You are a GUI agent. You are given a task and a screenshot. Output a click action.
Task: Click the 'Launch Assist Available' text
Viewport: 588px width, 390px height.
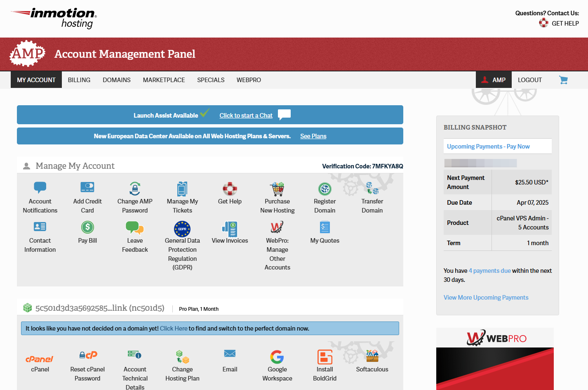pos(166,116)
